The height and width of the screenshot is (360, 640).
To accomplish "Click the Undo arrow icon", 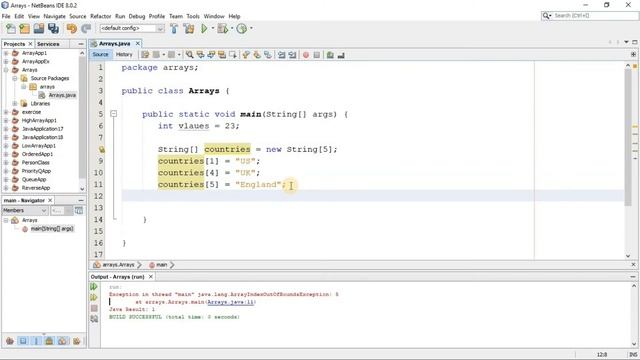I will (x=72, y=29).
